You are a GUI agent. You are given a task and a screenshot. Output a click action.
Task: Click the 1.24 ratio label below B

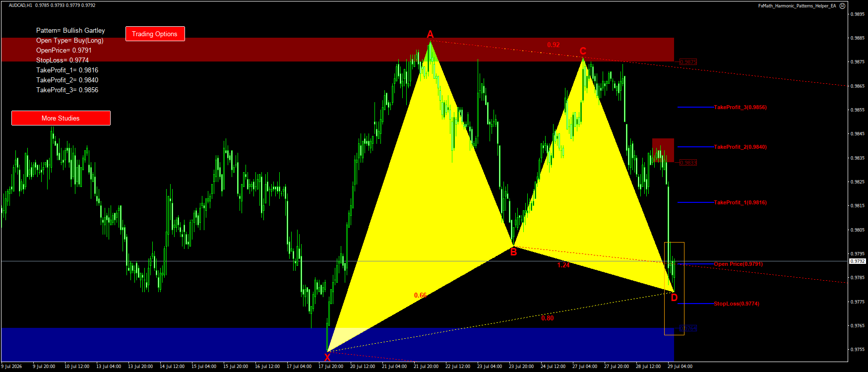563,265
